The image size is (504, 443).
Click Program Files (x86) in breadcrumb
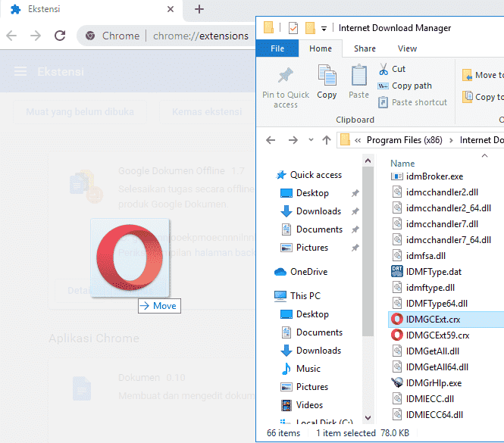(405, 140)
